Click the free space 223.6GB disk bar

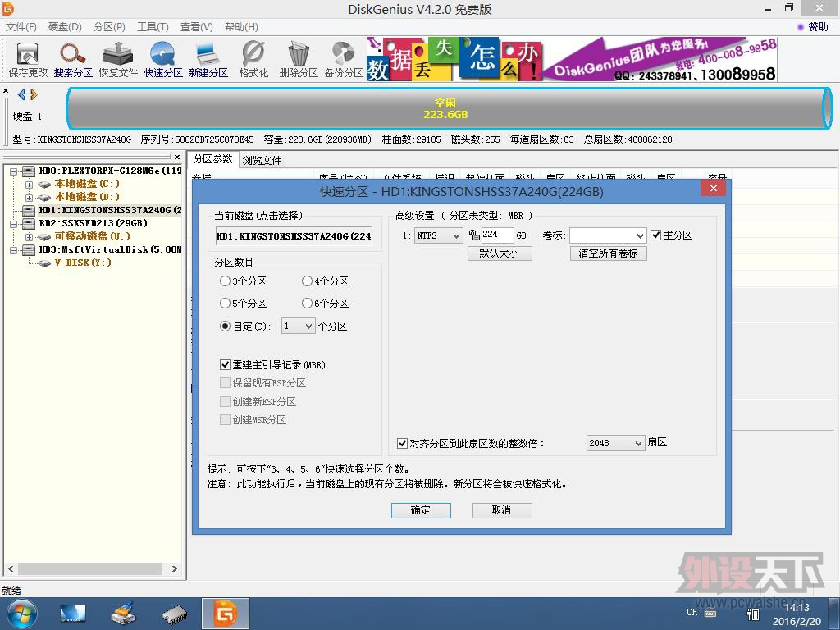tap(449, 109)
